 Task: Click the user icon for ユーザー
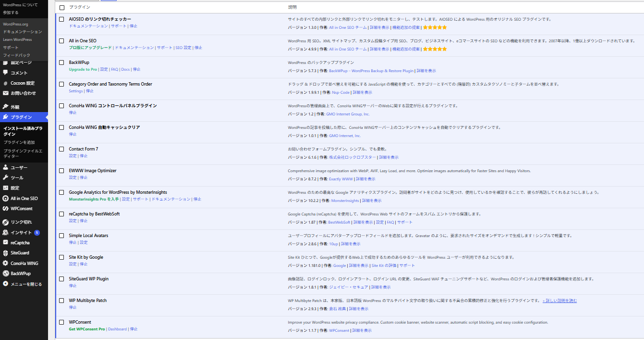[5, 167]
